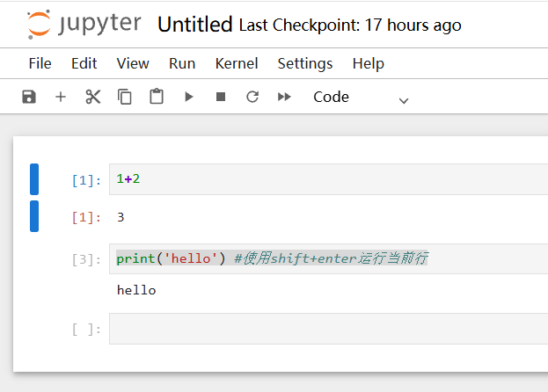548x392 pixels.
Task: Copy the selected cell
Action: click(x=125, y=97)
